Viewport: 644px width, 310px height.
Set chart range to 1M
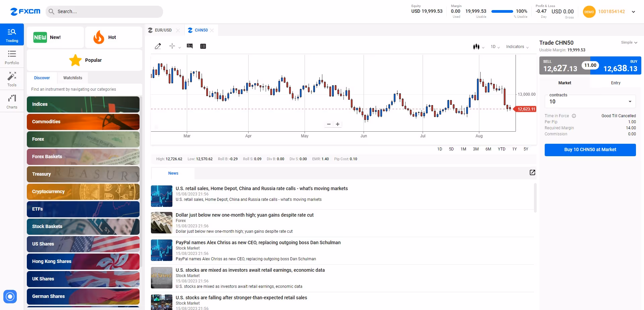[463, 149]
